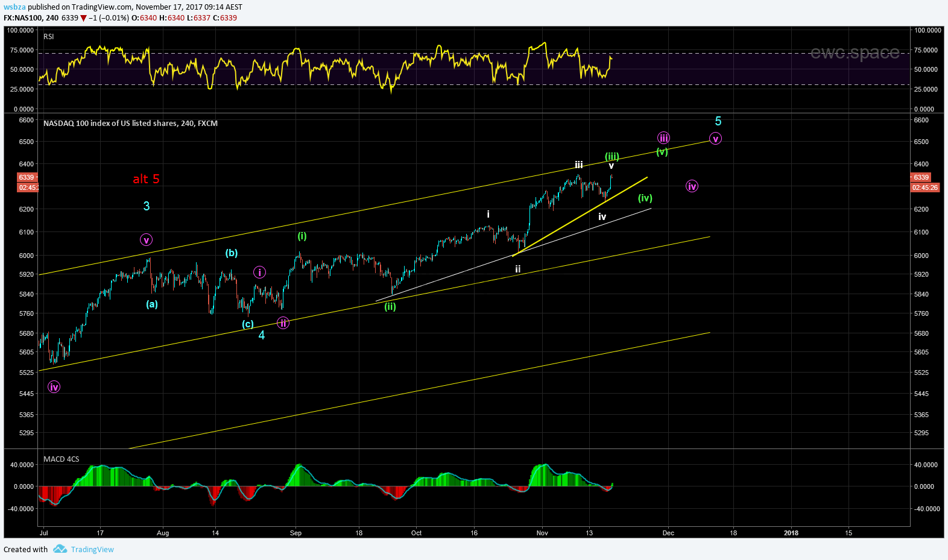Image resolution: width=948 pixels, height=560 pixels.
Task: Click the cyan (b) correction label
Action: tap(232, 253)
